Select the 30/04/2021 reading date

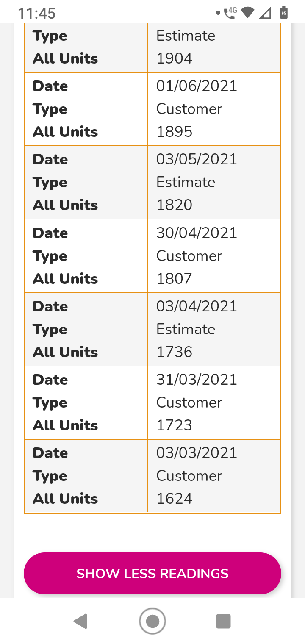point(197,233)
